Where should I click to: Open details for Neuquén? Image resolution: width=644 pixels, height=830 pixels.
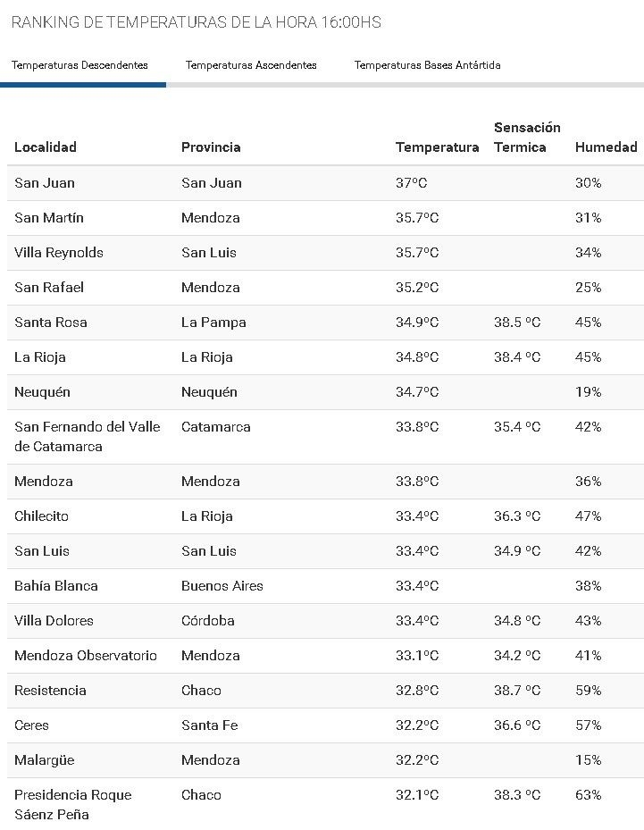point(43,391)
